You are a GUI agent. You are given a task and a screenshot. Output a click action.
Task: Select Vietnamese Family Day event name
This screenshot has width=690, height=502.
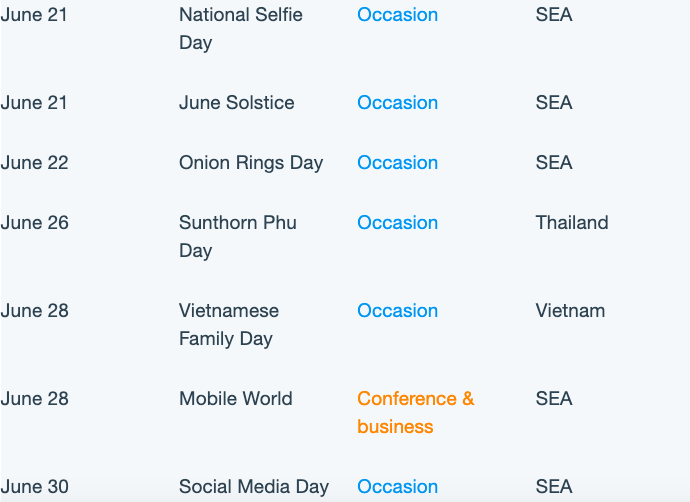(229, 325)
